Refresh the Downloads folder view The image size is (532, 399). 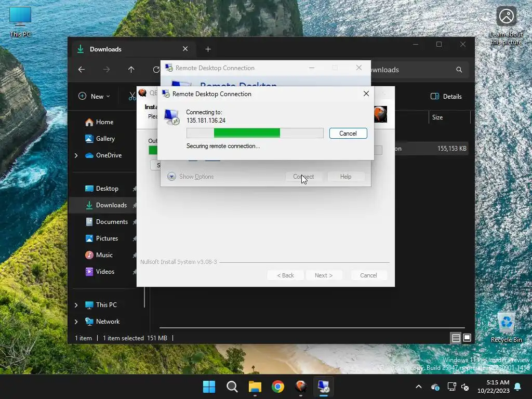tap(156, 70)
